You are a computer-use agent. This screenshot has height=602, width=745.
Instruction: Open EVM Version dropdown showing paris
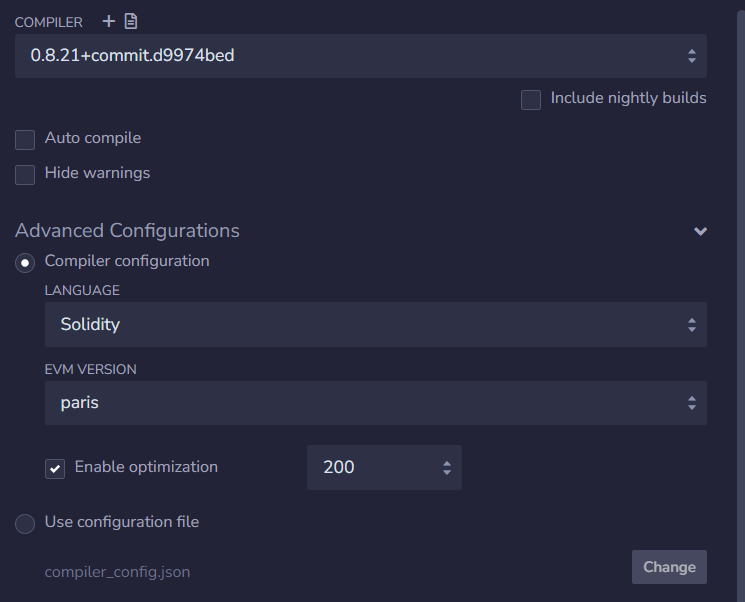[376, 403]
